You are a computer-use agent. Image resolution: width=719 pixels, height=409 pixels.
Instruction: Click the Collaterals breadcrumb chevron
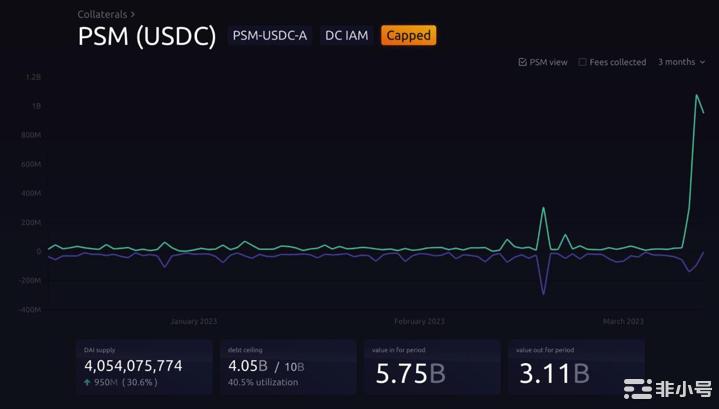point(133,14)
